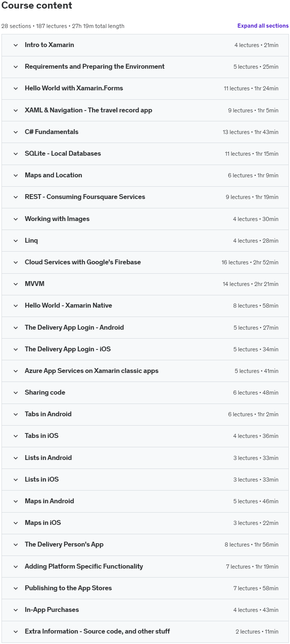Expand the Intro to Xamarin section chevron
This screenshot has width=290, height=644.
[16, 45]
